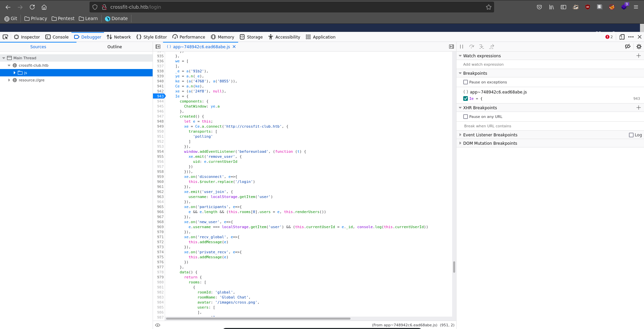
Task: Click the deactivate breakpoints icon
Action: tap(628, 47)
